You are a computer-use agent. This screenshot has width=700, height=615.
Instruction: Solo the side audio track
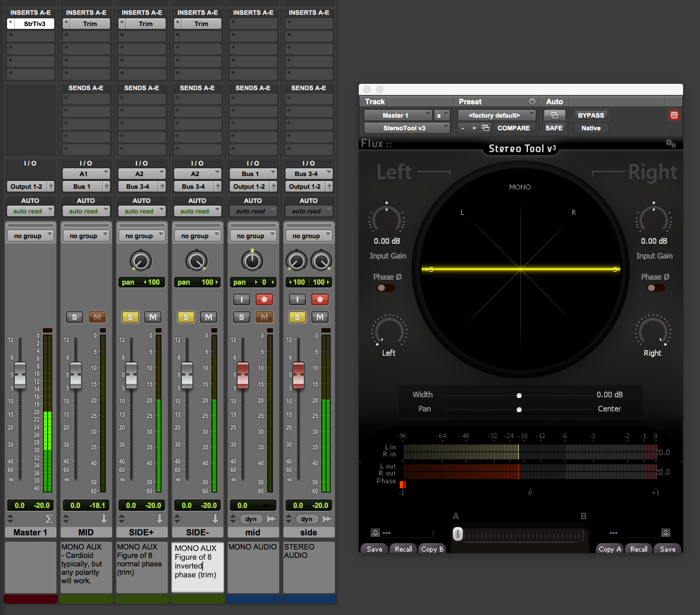[x=297, y=317]
